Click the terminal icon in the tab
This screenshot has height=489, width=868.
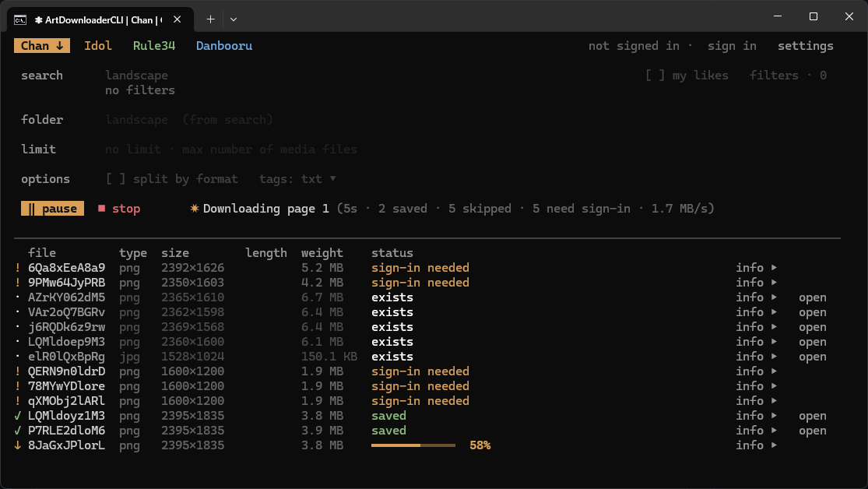[x=20, y=20]
